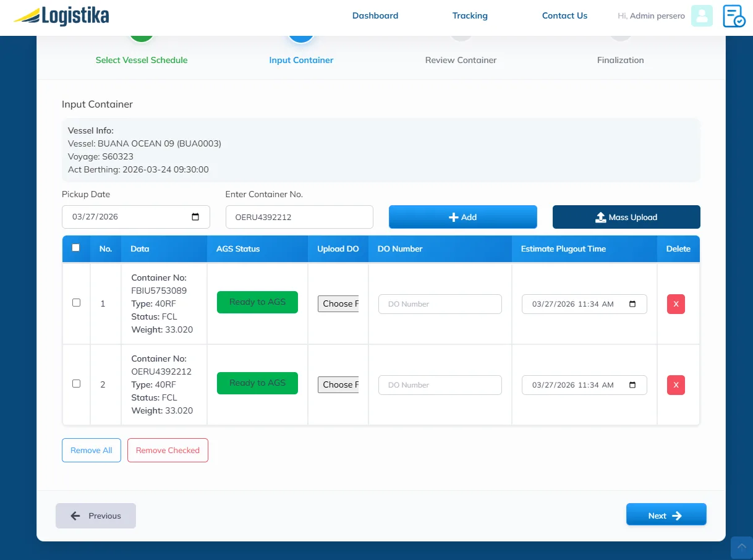Click the scroll-to-top arrow button
Viewport: 753px width, 560px height.
pyautogui.click(x=742, y=548)
